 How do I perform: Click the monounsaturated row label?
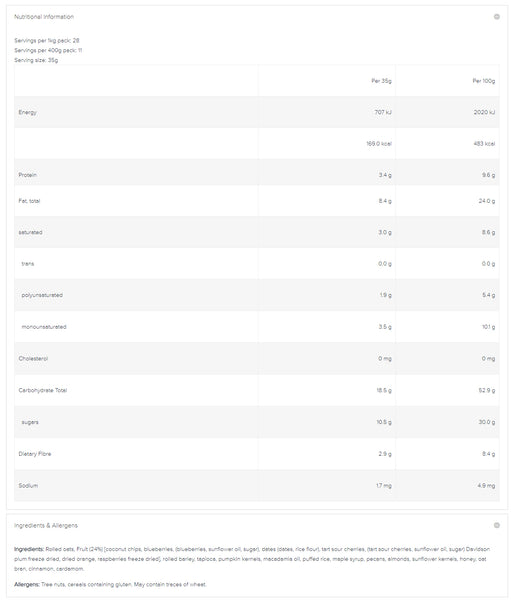44,327
